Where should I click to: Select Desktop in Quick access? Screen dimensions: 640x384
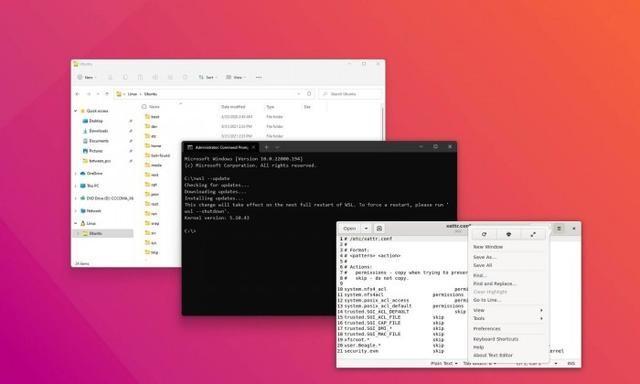click(x=96, y=121)
